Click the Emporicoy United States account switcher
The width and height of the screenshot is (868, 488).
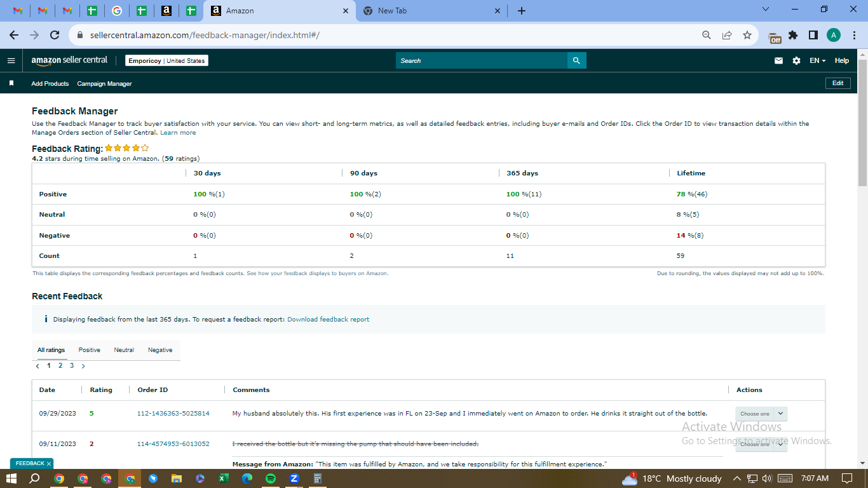click(x=166, y=61)
